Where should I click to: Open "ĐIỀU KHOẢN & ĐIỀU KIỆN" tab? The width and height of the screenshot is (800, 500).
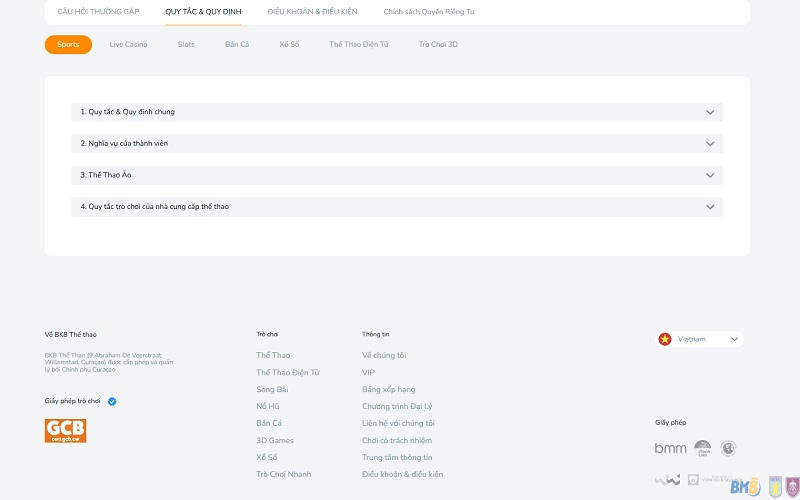point(312,11)
